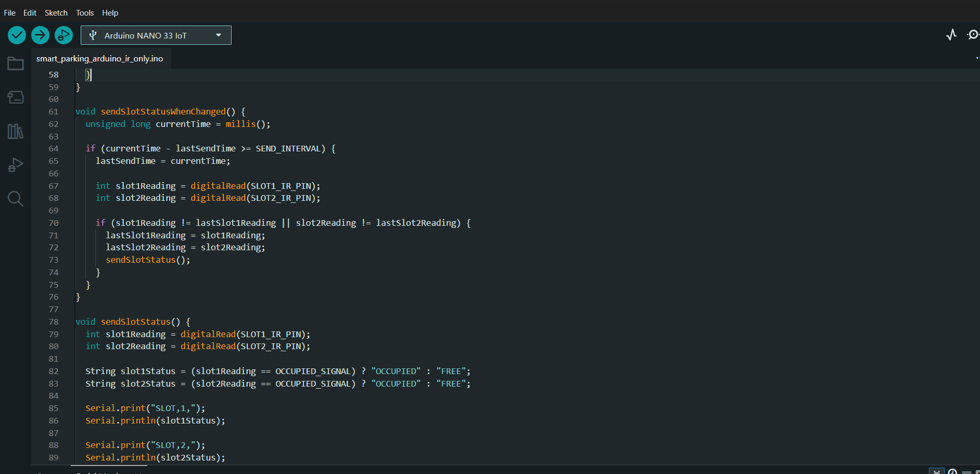Open the Help menu
Screen dimensions: 980x474
[110, 13]
